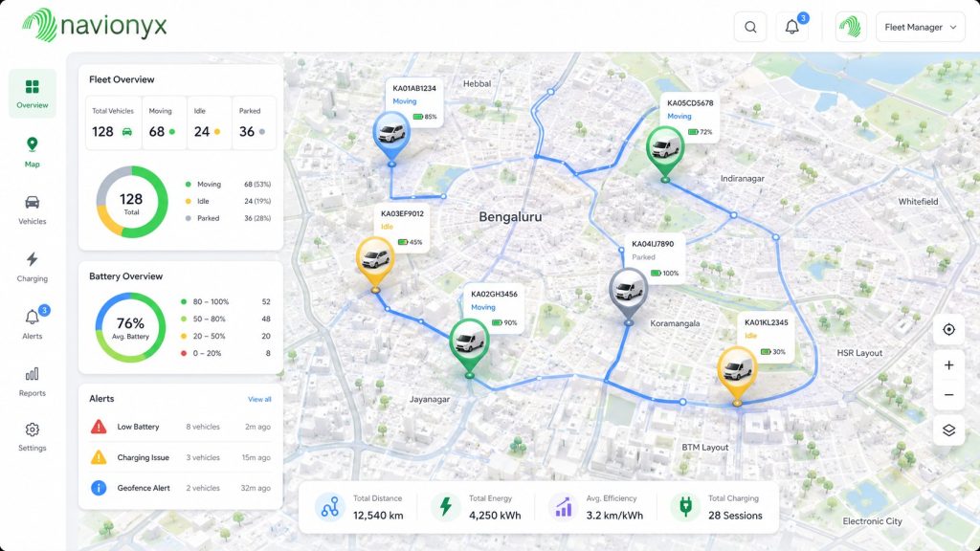The height and width of the screenshot is (551, 980).
Task: Select the 0 – 20% battery range row
Action: tap(225, 353)
